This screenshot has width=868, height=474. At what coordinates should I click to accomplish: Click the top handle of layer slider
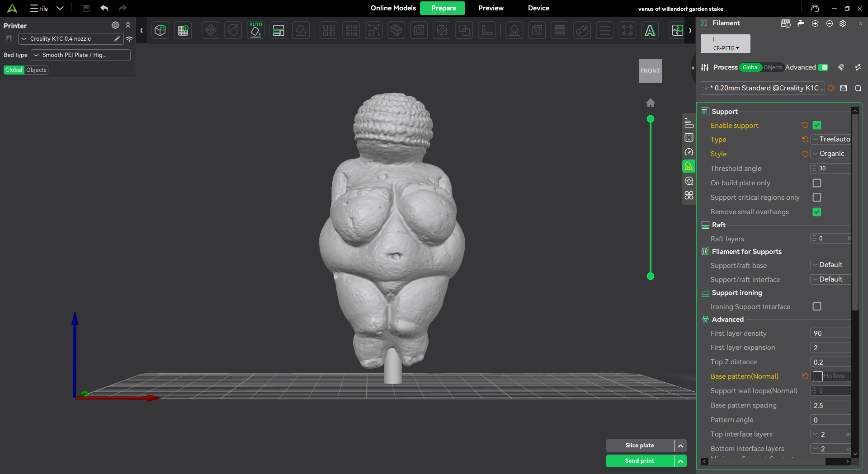point(651,119)
